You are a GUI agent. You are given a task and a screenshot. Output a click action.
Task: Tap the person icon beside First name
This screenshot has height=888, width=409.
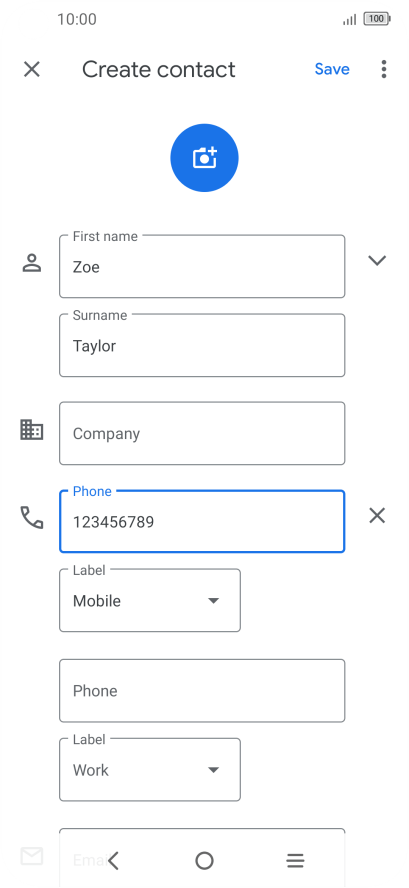pos(32,263)
